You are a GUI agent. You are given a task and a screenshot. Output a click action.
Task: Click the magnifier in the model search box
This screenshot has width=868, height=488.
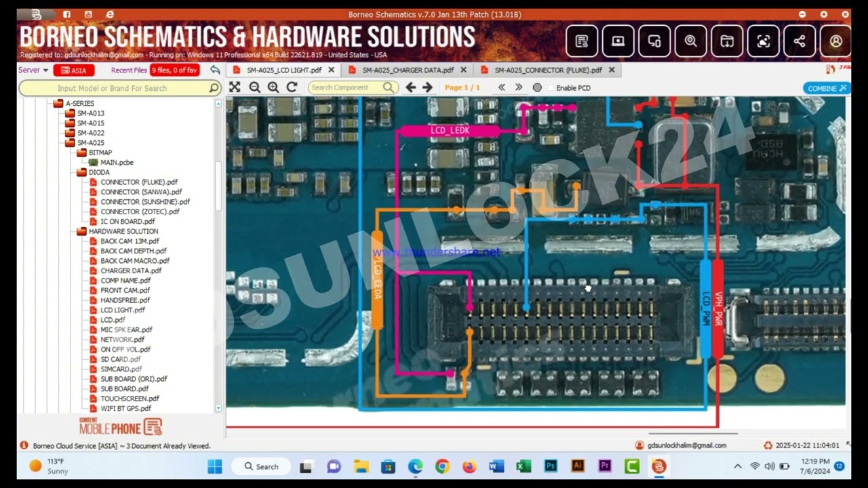click(x=214, y=88)
